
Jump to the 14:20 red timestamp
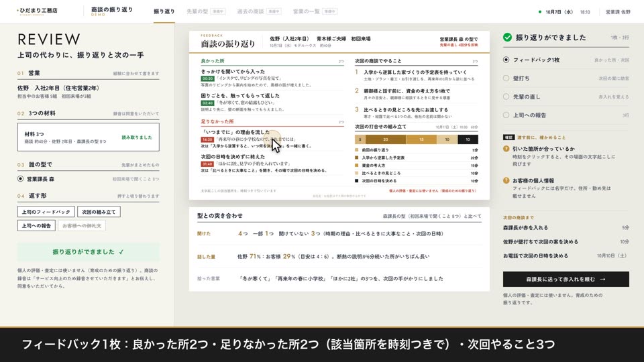(x=207, y=139)
